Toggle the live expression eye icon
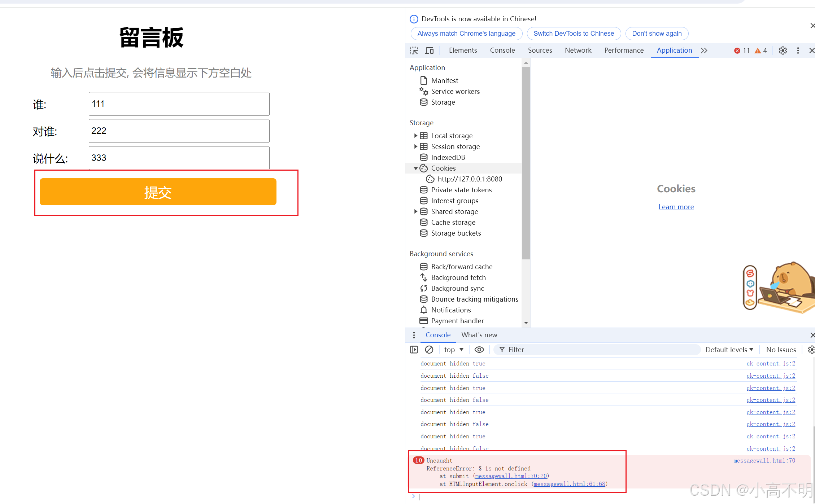815x504 pixels. coord(479,350)
